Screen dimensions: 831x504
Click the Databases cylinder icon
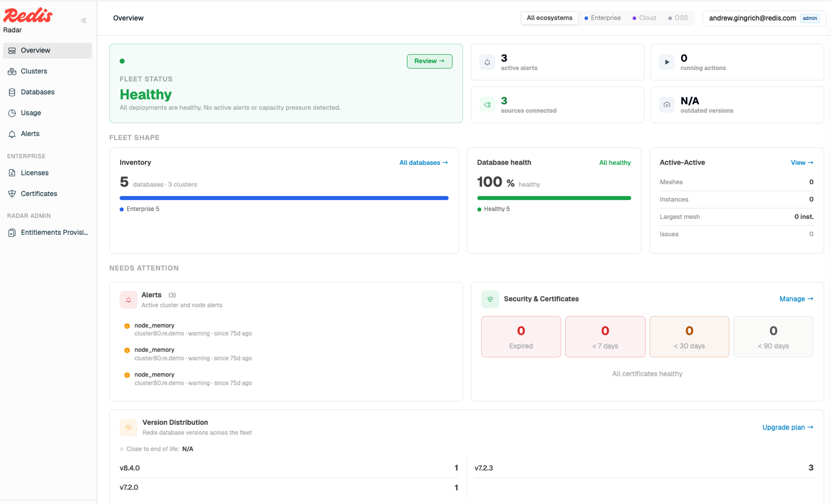coord(12,92)
